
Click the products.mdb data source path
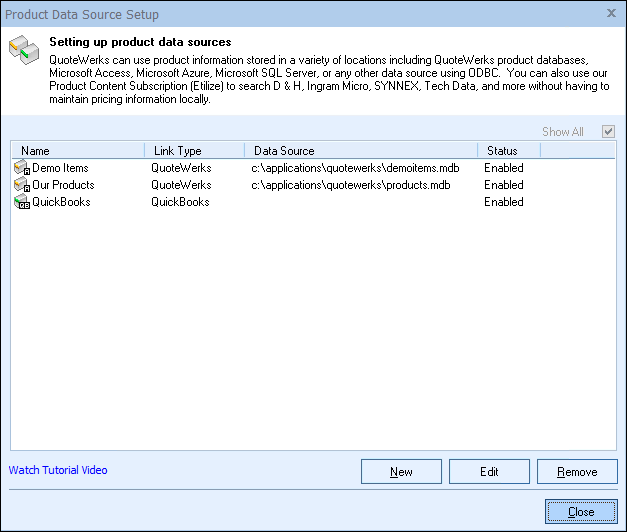pyautogui.click(x=350, y=185)
